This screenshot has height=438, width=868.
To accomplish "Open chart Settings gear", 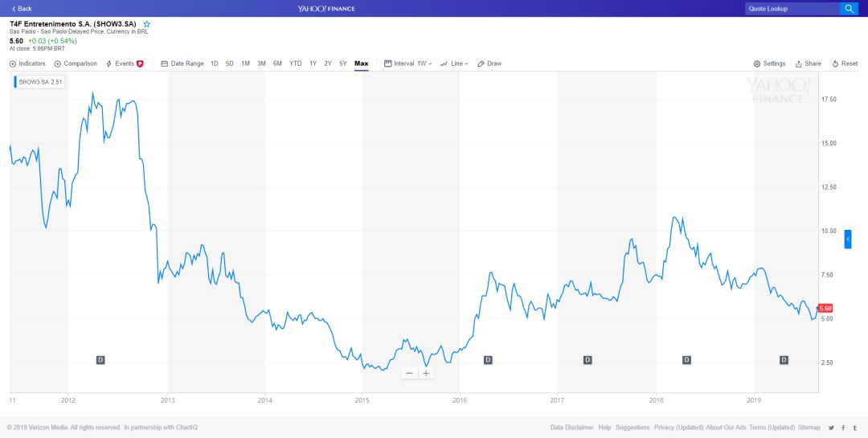I will (x=769, y=63).
